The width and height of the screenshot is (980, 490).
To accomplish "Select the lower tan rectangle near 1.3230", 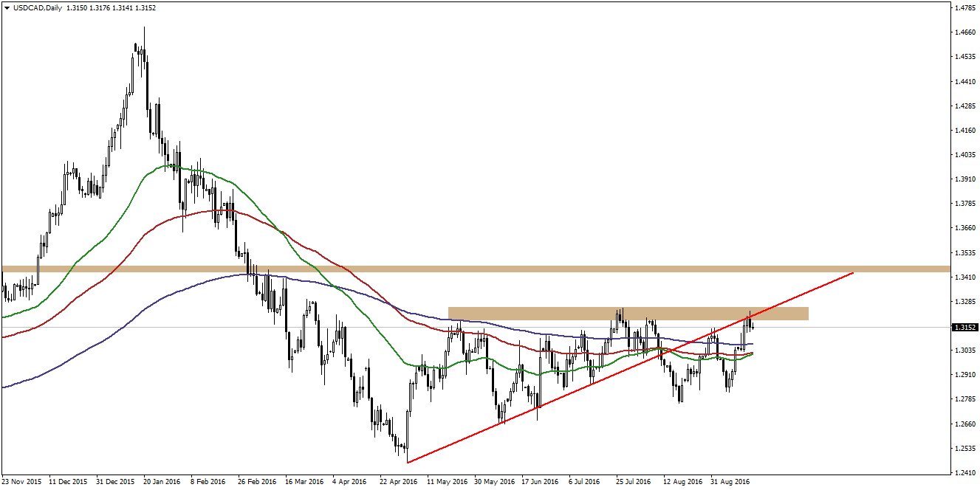I will pyautogui.click(x=628, y=314).
